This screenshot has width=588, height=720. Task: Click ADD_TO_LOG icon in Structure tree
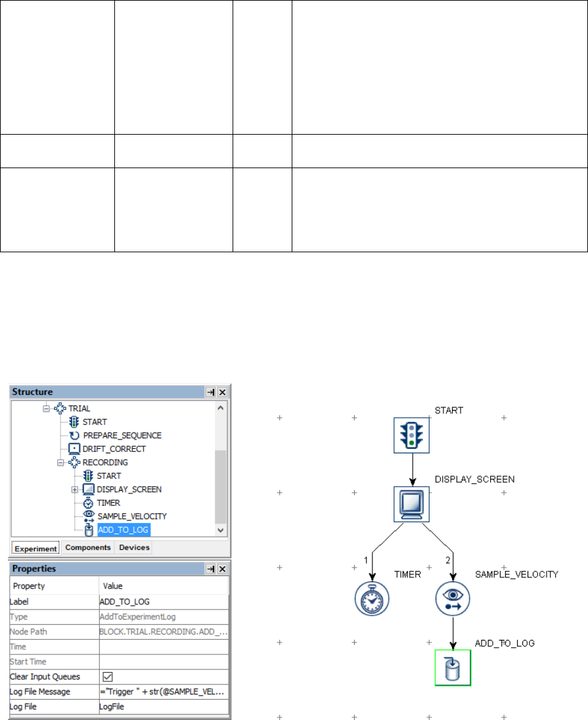(89, 530)
